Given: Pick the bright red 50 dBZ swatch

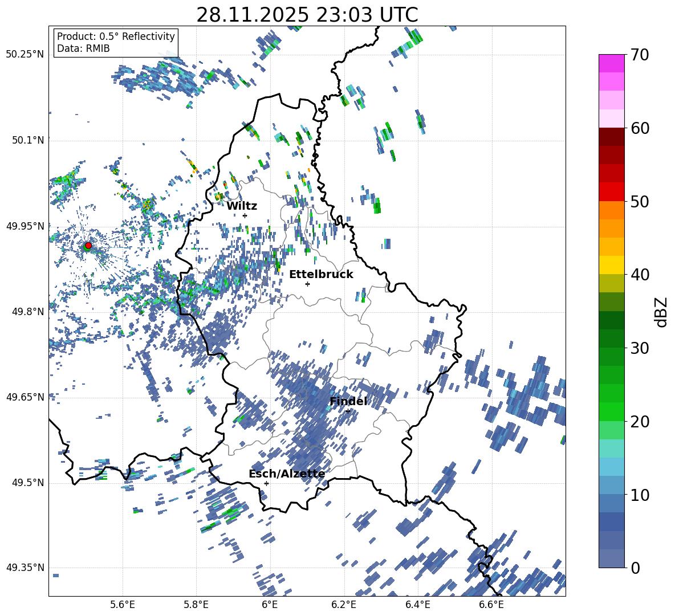Looking at the screenshot, I should (x=612, y=191).
